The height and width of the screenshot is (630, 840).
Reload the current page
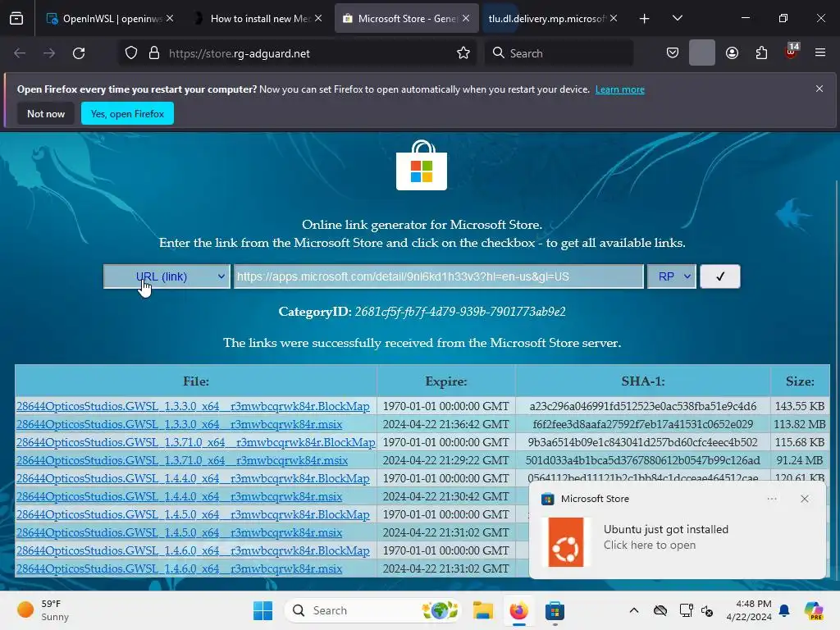pos(79,53)
